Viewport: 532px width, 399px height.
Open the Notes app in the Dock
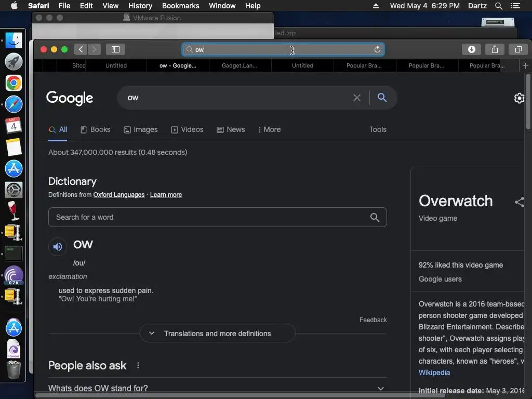[14, 147]
